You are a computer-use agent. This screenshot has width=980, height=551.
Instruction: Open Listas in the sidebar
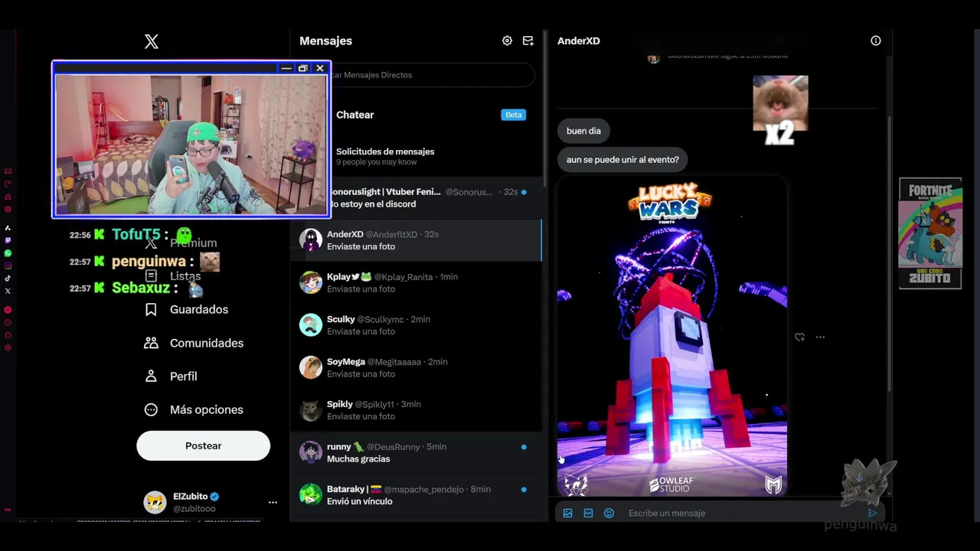(x=175, y=276)
